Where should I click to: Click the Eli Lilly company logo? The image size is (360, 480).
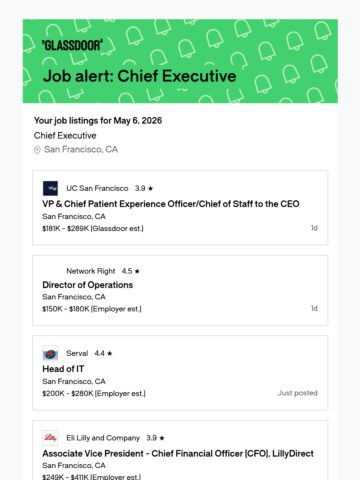coord(50,438)
